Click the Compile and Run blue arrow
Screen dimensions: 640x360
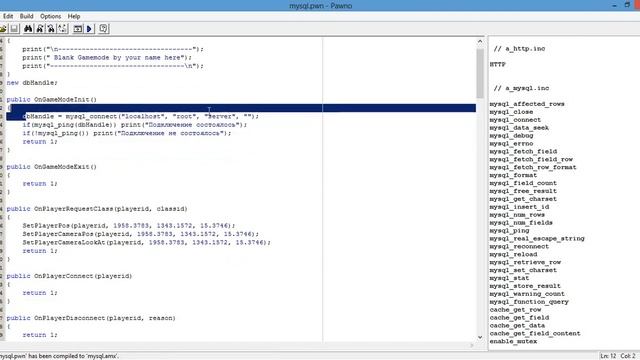pos(89,29)
